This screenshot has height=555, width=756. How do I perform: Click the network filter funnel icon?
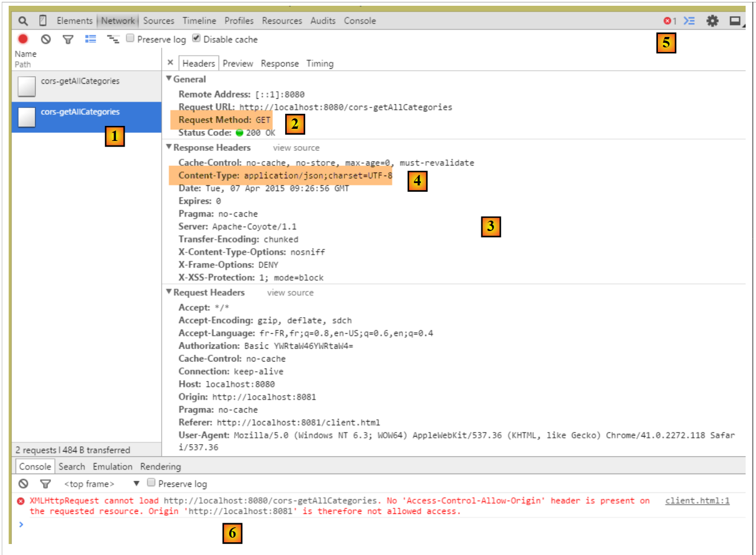click(68, 39)
